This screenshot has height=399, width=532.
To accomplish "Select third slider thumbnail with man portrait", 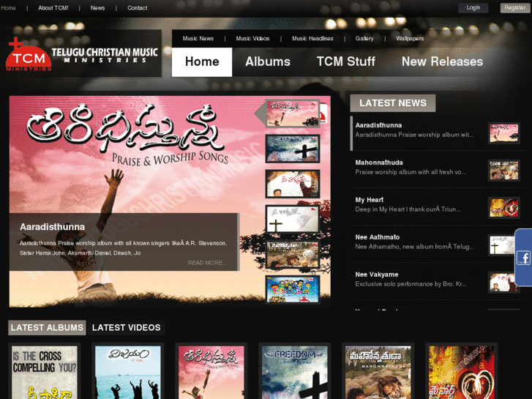I will click(x=293, y=184).
